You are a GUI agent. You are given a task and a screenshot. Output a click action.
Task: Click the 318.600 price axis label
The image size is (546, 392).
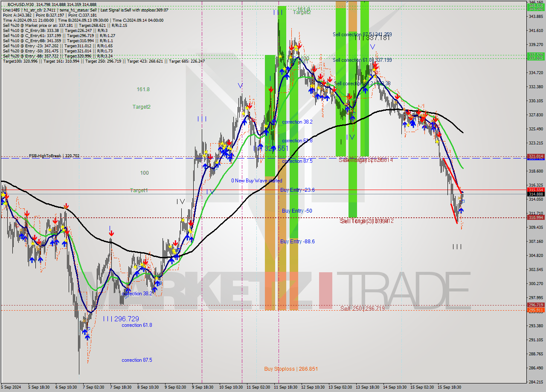coord(536,171)
